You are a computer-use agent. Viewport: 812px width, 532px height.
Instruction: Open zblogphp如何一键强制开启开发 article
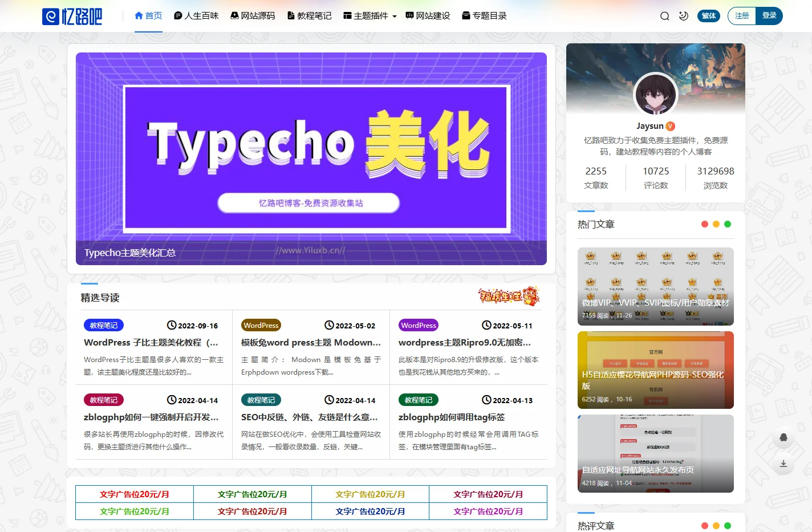[151, 417]
